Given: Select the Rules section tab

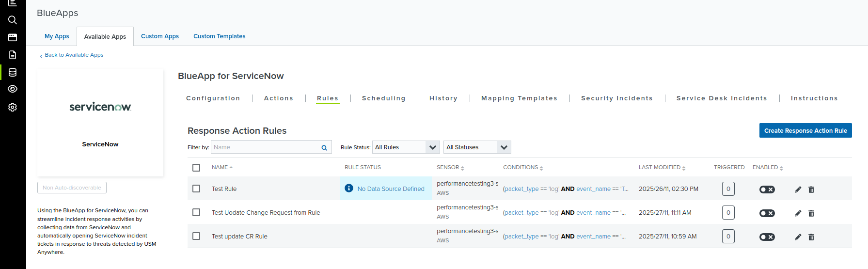Looking at the screenshot, I should [x=328, y=98].
